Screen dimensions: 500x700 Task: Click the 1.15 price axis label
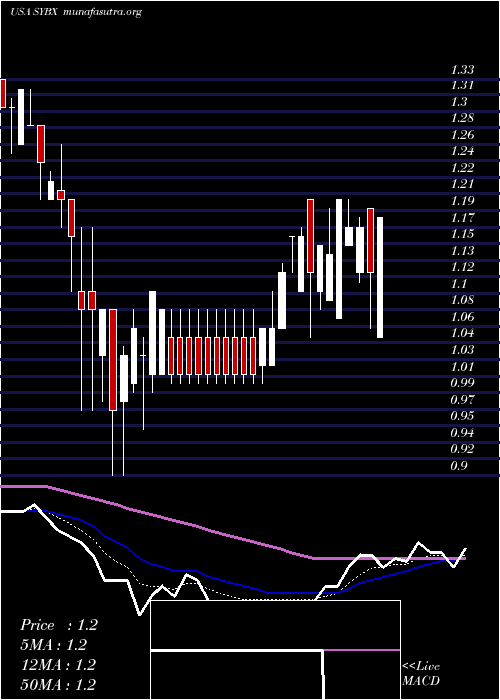click(x=462, y=234)
